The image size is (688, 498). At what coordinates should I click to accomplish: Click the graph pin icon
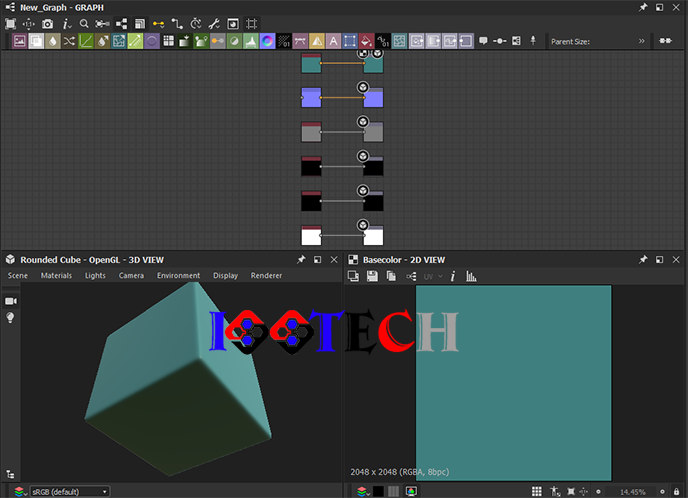coord(533,41)
